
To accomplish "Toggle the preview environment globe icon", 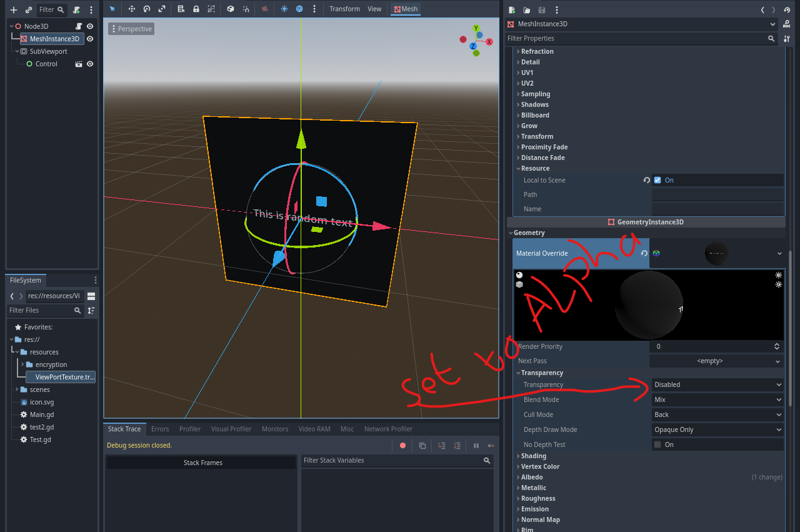I will point(299,9).
